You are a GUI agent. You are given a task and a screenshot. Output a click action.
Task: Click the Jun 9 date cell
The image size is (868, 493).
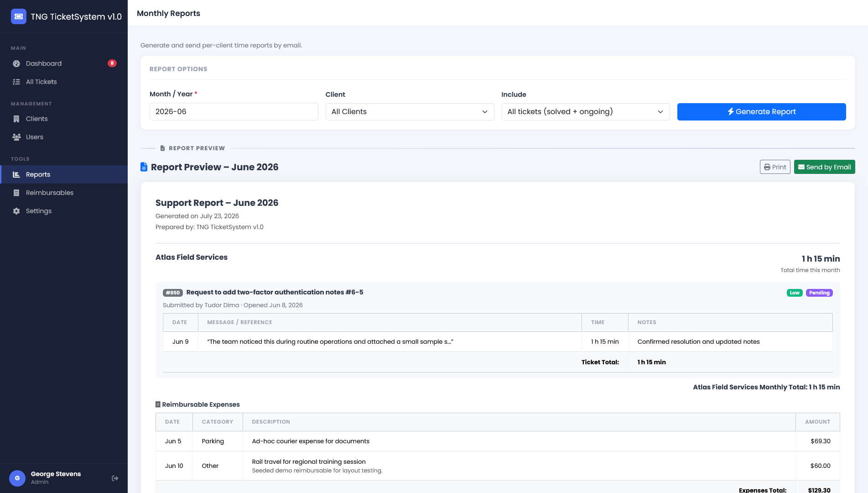[181, 341]
